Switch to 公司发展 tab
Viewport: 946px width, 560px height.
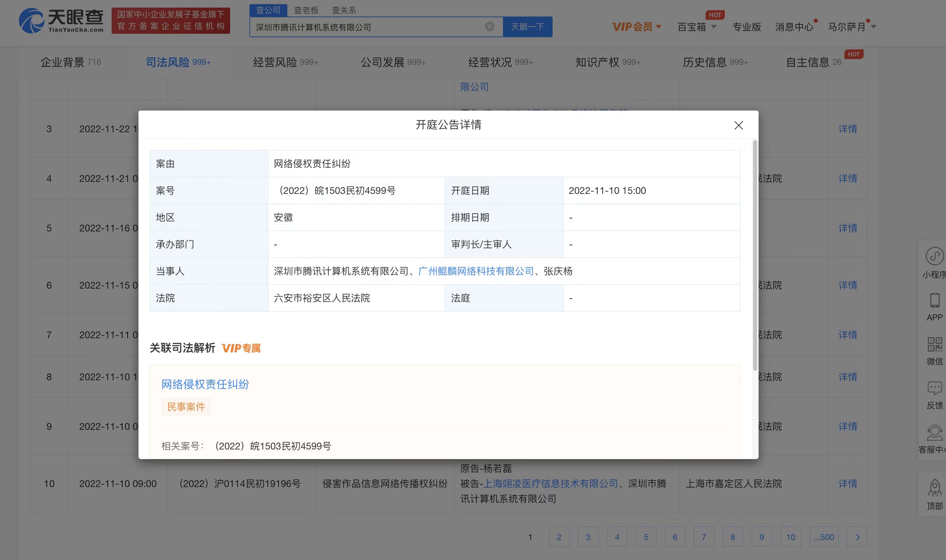click(x=393, y=62)
